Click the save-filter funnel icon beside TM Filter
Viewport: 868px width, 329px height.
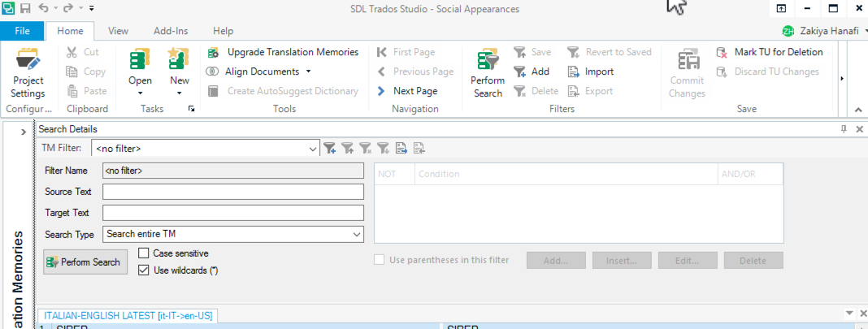[x=348, y=148]
